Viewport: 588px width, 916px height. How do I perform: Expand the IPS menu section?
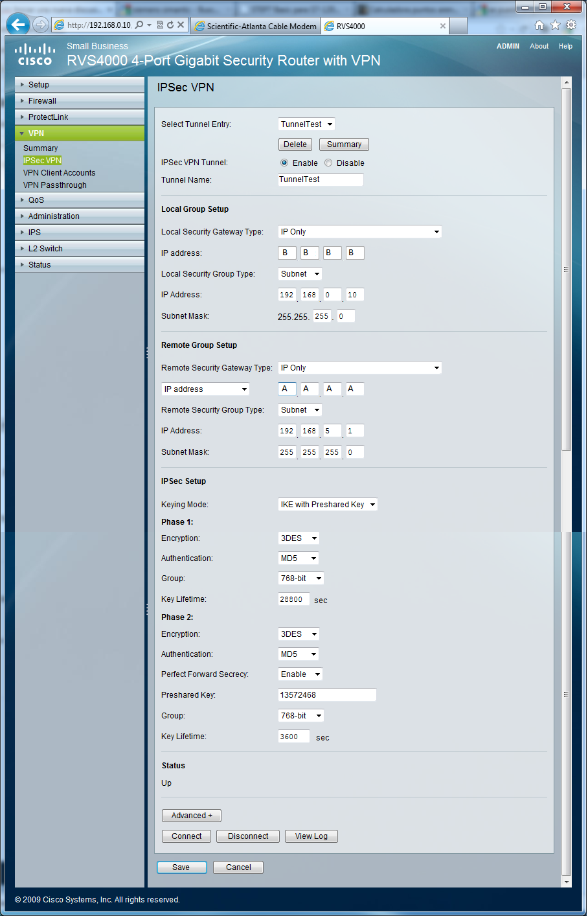80,233
